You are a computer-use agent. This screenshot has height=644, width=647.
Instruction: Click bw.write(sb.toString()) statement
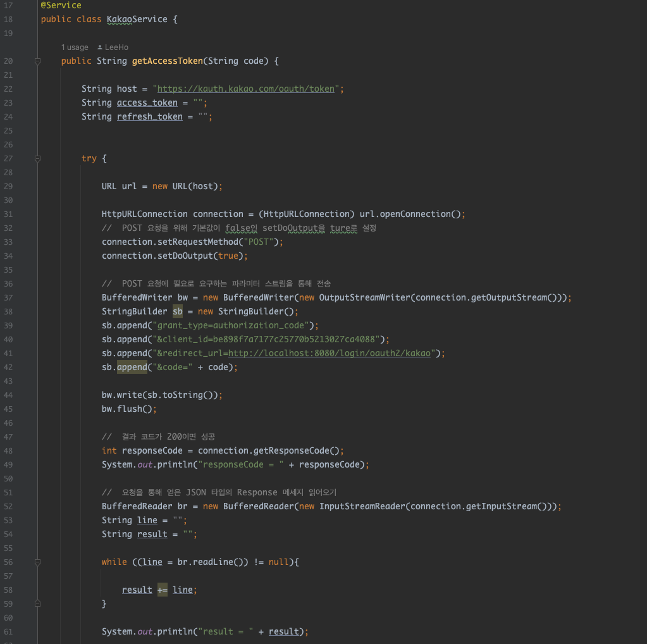(162, 395)
